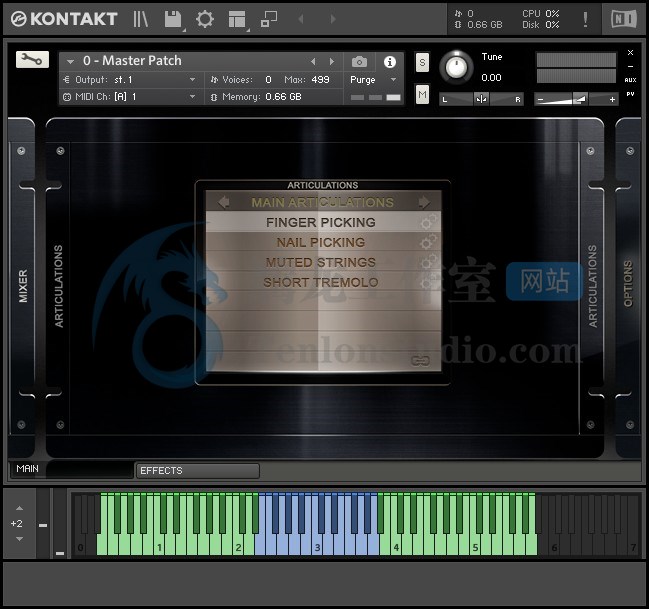
Task: Select SHORT TREMOLO articulation
Action: point(321,282)
